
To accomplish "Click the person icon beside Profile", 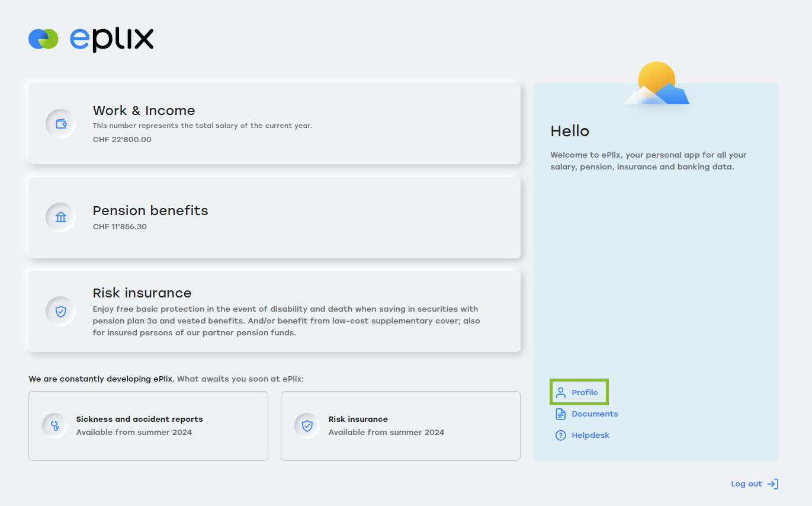I will point(560,392).
